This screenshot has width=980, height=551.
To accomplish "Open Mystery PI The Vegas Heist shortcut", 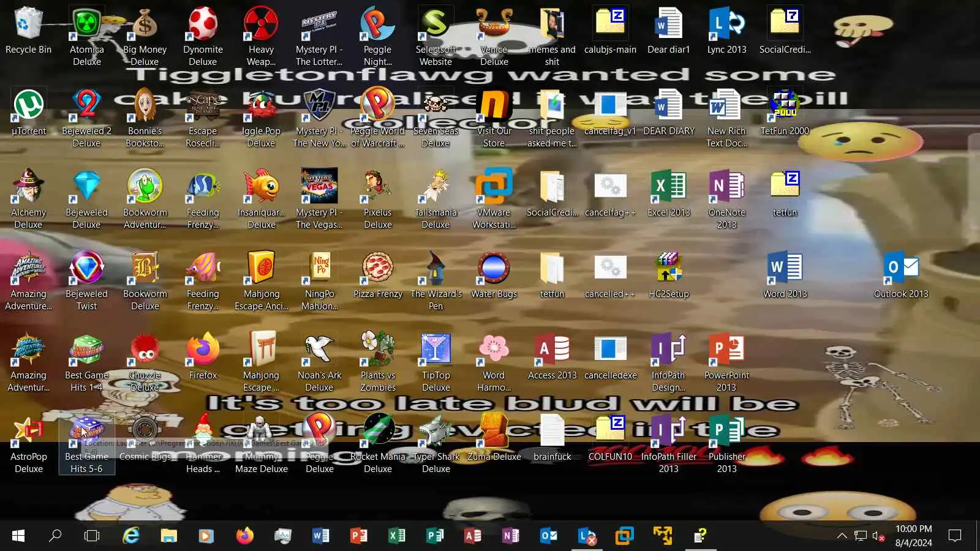I will click(x=319, y=200).
